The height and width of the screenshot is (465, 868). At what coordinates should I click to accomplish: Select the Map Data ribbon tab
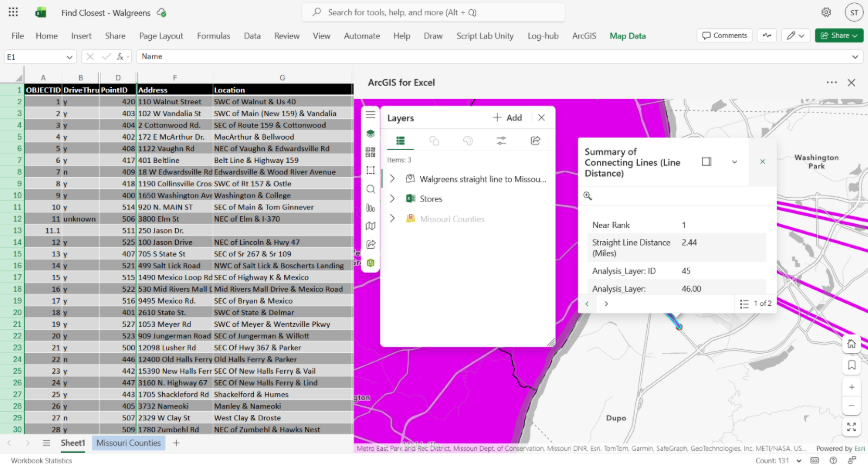click(628, 35)
